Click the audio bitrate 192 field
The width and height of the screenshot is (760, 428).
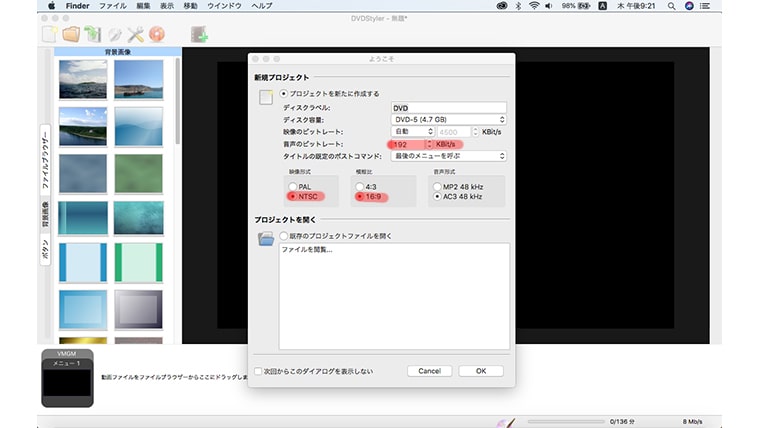click(x=408, y=144)
